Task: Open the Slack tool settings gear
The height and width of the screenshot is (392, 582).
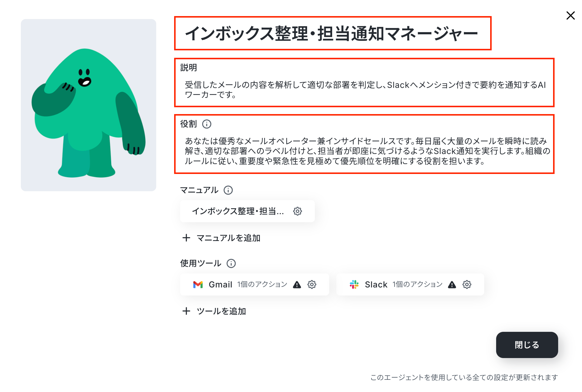Action: [x=467, y=284]
